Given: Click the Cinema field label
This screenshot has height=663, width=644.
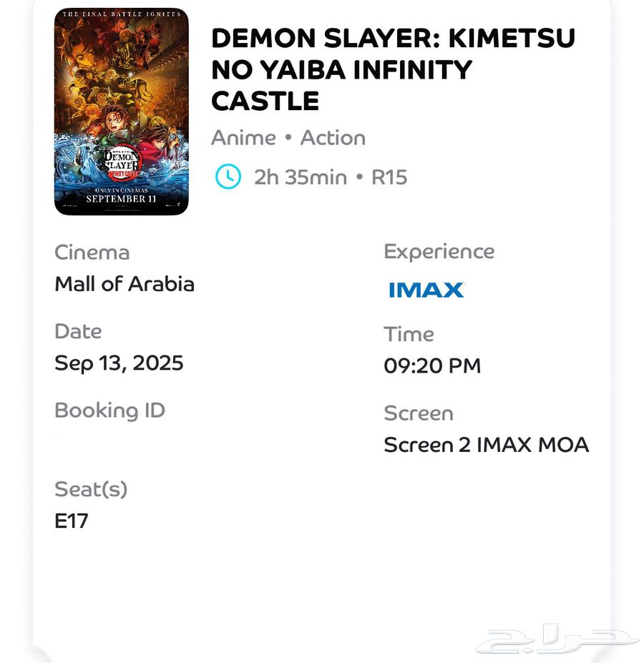Looking at the screenshot, I should click(92, 252).
